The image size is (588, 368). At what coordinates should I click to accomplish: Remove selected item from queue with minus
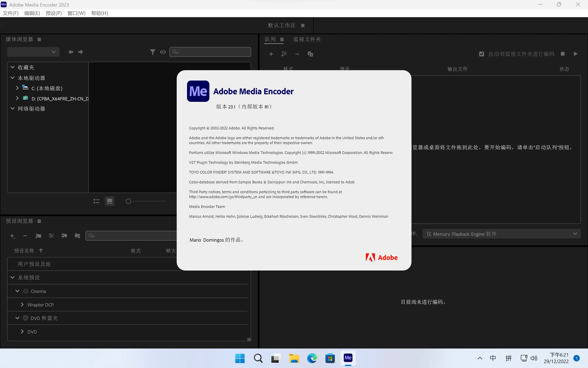tap(297, 54)
